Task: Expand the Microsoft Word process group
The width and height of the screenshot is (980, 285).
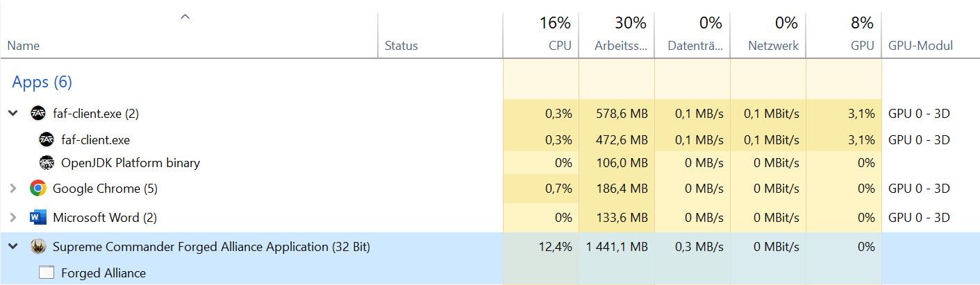Action: click(x=13, y=218)
